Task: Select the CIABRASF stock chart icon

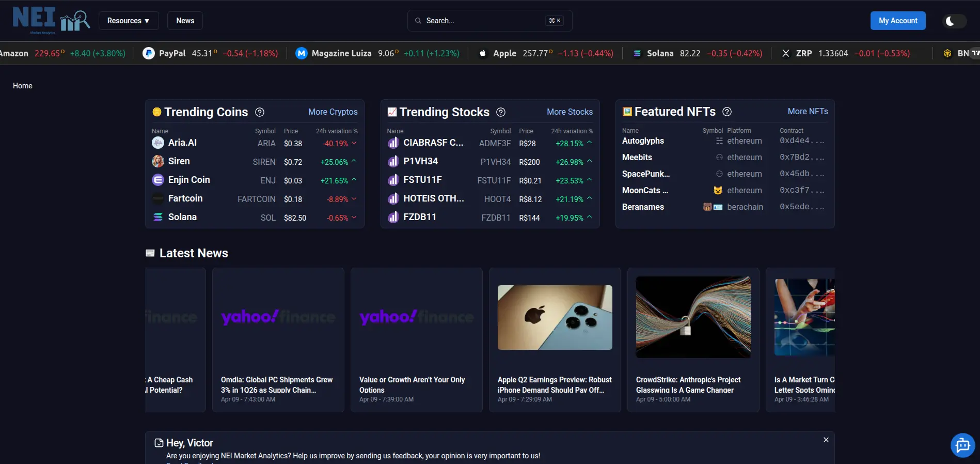Action: tap(393, 143)
